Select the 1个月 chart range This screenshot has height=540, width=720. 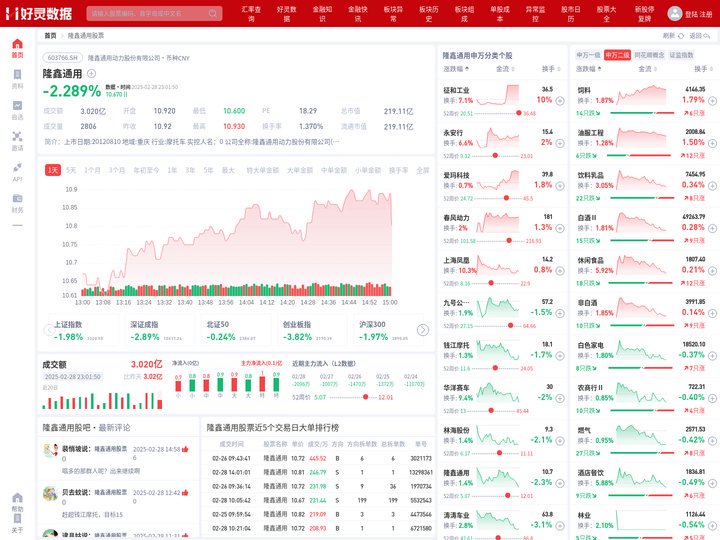tap(92, 170)
